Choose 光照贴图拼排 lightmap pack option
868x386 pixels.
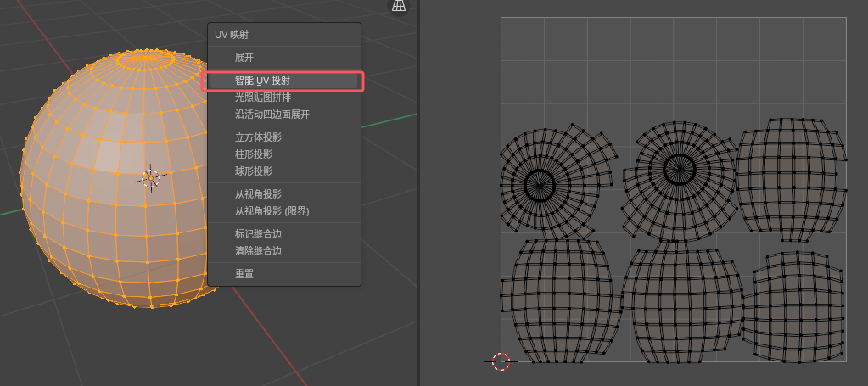coord(263,98)
